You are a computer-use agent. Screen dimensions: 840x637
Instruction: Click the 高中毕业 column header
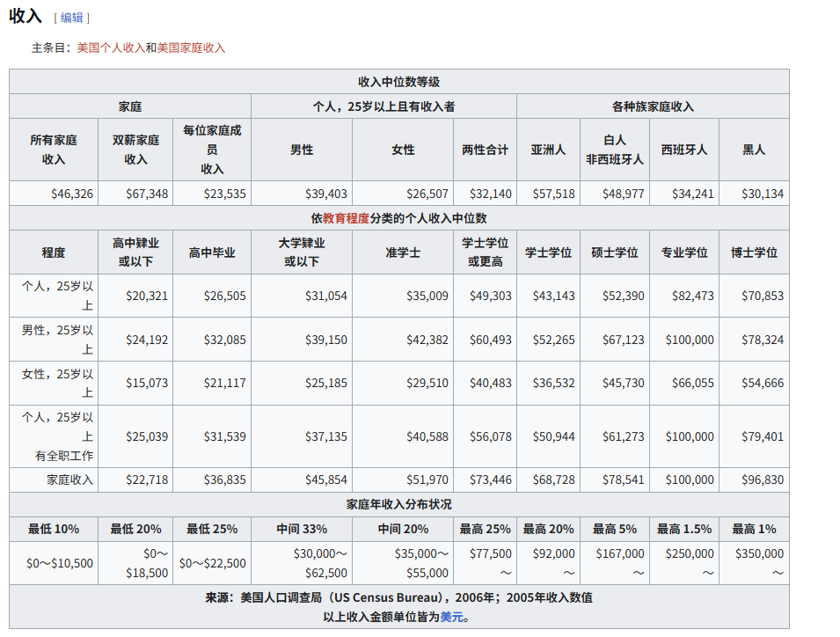click(x=212, y=253)
